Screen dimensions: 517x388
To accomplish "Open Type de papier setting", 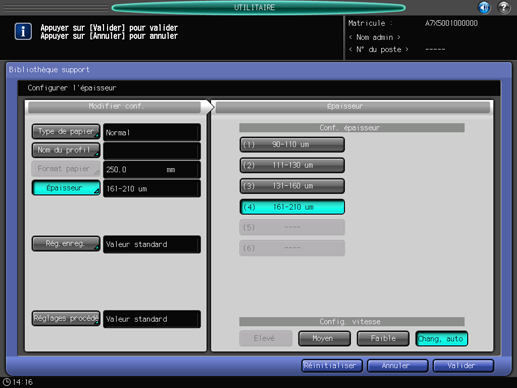I will click(x=66, y=132).
